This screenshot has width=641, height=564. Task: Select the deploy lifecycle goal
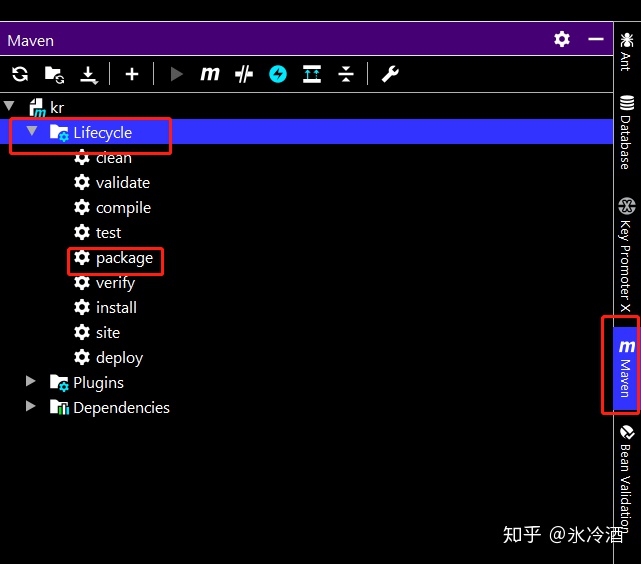point(108,358)
